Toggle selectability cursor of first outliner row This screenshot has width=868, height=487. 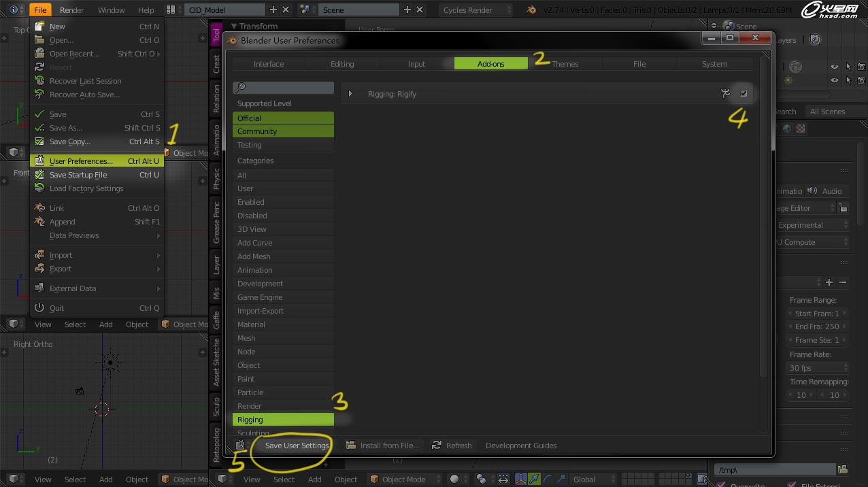pyautogui.click(x=848, y=67)
